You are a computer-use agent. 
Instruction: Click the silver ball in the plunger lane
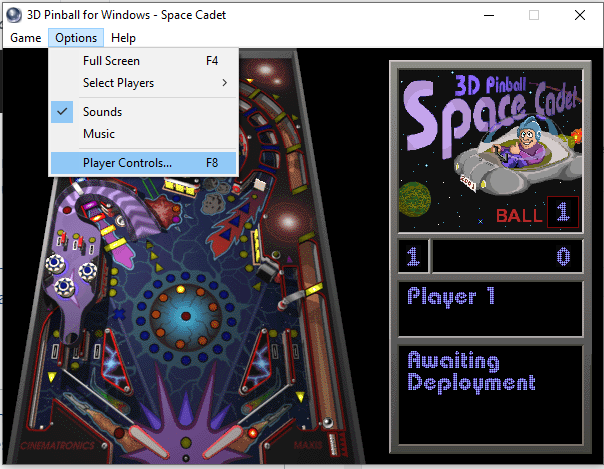click(328, 422)
